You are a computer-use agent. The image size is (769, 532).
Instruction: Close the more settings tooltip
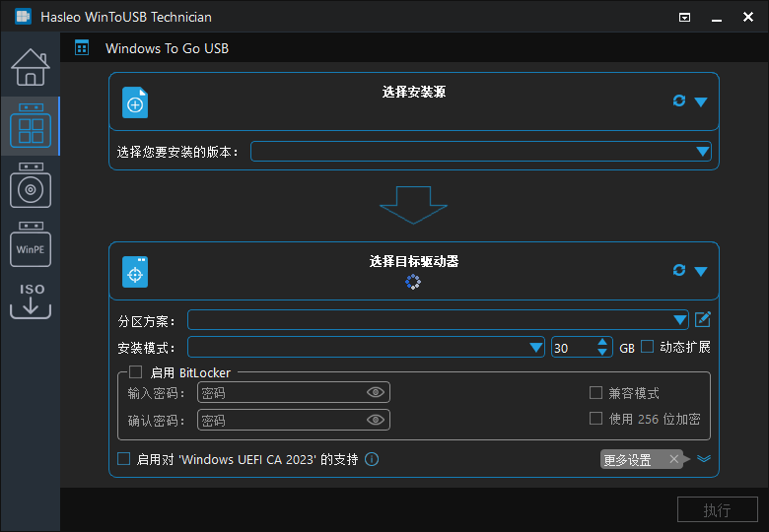(674, 459)
